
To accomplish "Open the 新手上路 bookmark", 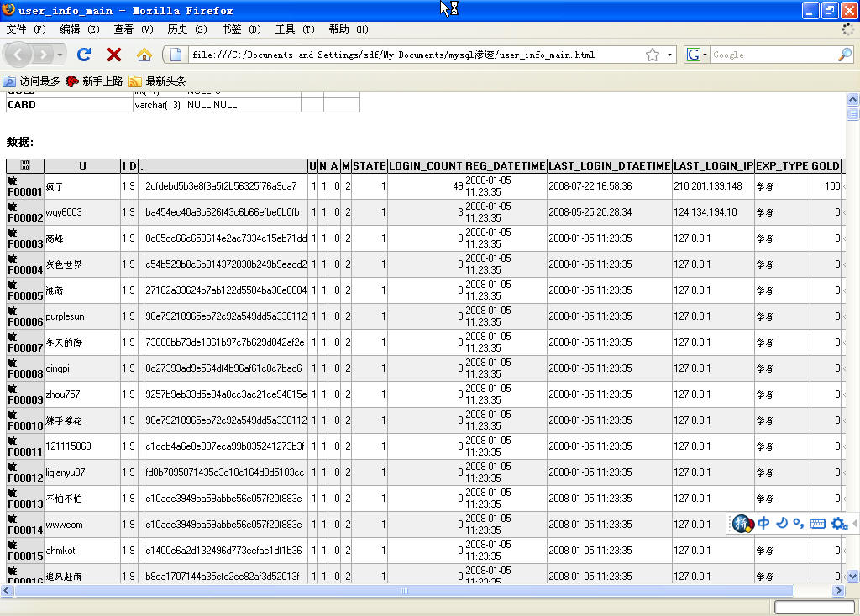I will [x=94, y=81].
